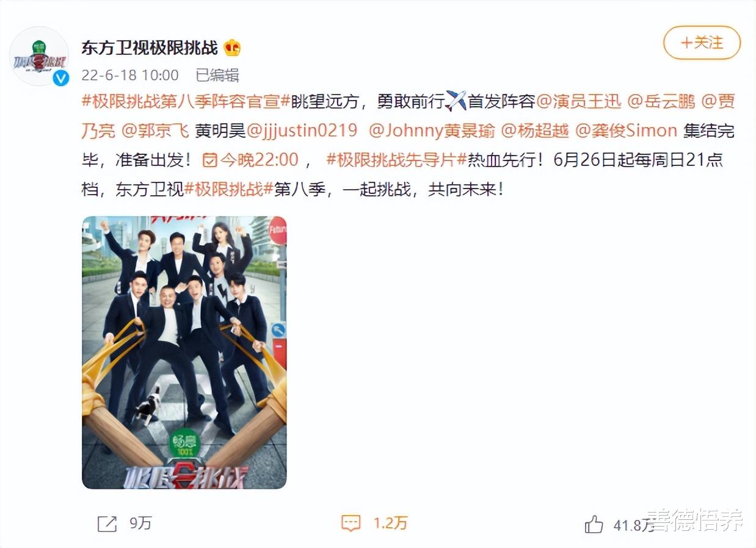The height and width of the screenshot is (548, 756).
Task: Click the airplane emoji in post text
Action: point(456,101)
